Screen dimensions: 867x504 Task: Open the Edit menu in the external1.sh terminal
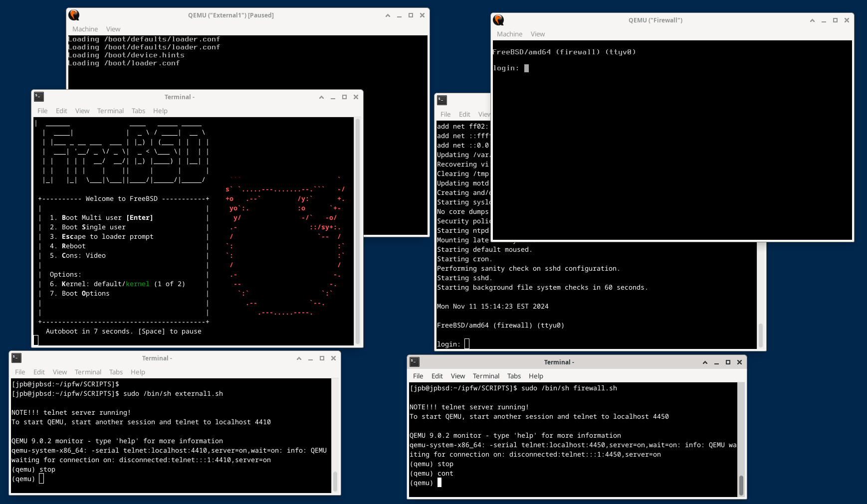click(39, 372)
